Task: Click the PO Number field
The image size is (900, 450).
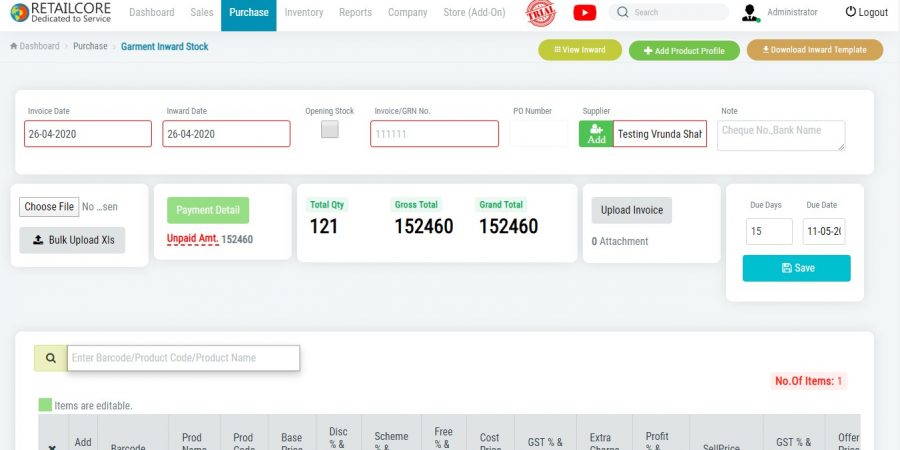Action: 539,134
